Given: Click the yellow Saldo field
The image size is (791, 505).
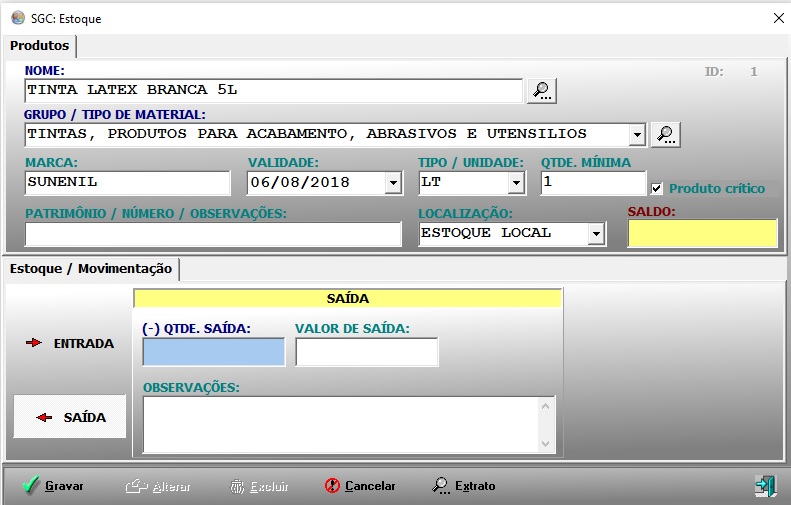Looking at the screenshot, I should tap(702, 233).
